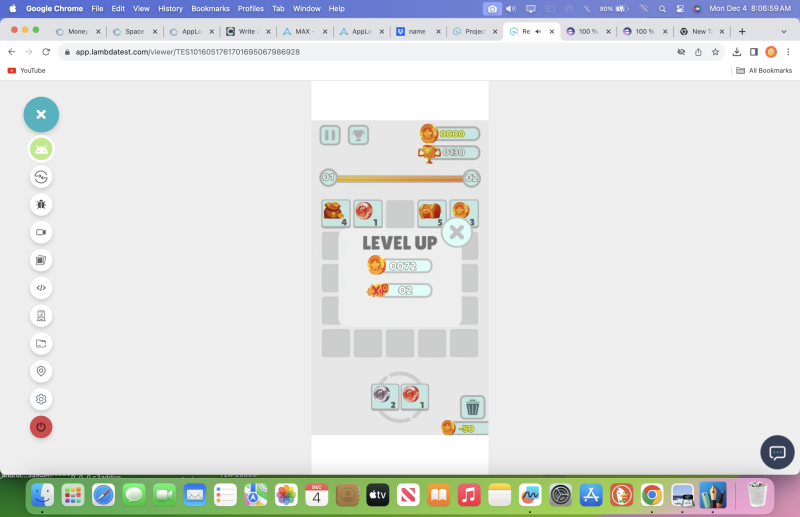This screenshot has width=800, height=517.
Task: Open the App Store from the Dock
Action: click(591, 495)
